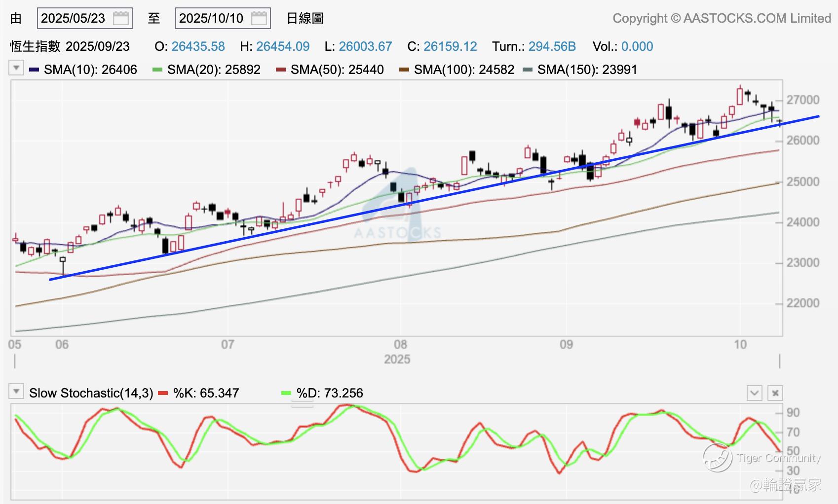Open the start date calendar picker icon
This screenshot has width=838, height=504.
121,19
